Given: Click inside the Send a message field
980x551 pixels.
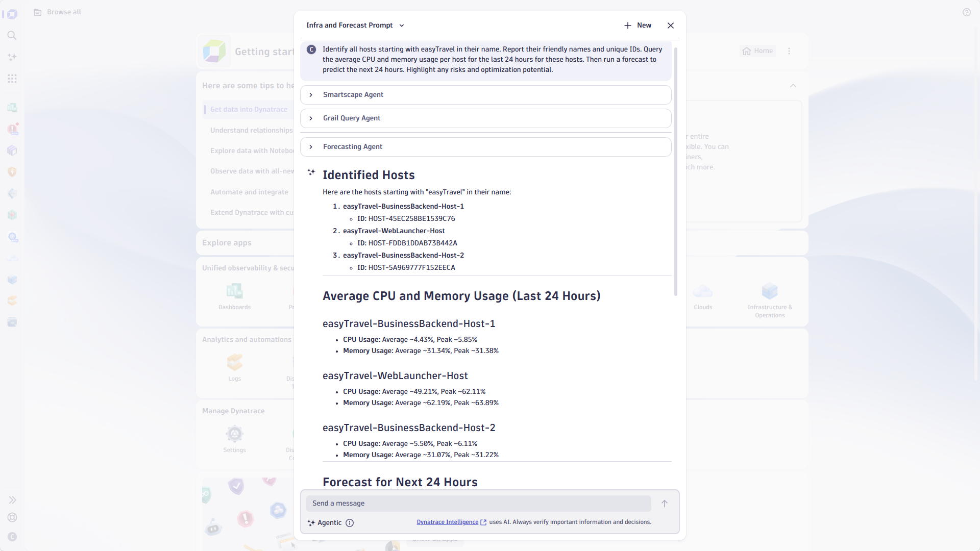Looking at the screenshot, I should 478,503.
